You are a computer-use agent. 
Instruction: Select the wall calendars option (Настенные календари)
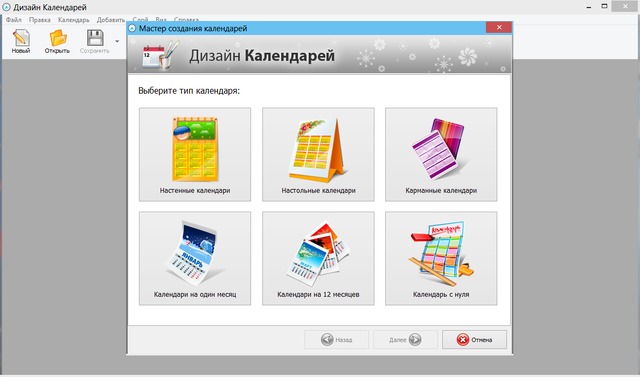195,154
